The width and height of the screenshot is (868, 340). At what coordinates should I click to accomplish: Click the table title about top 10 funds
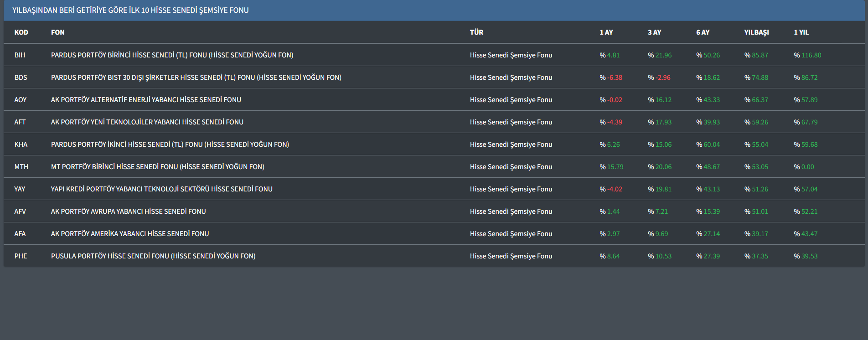(130, 10)
